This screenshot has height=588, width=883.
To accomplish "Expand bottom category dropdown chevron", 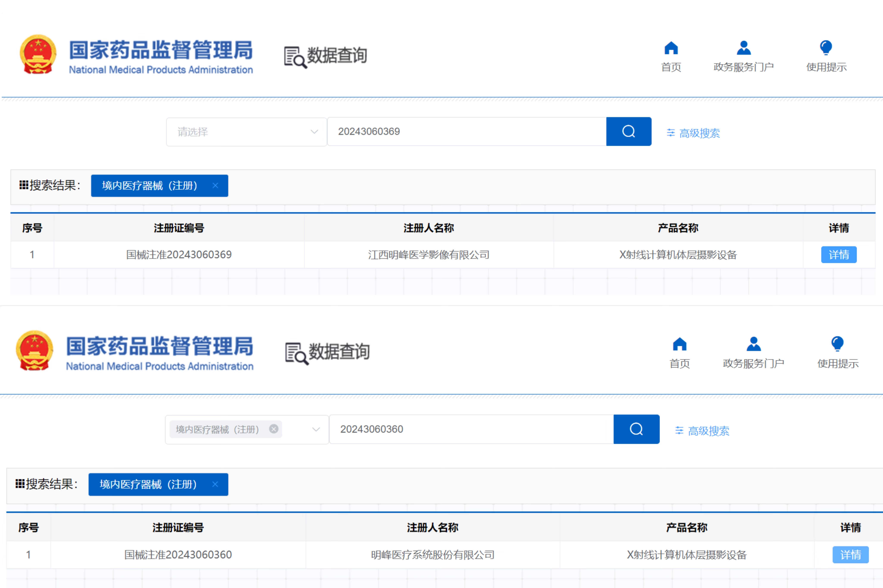I will point(316,429).
